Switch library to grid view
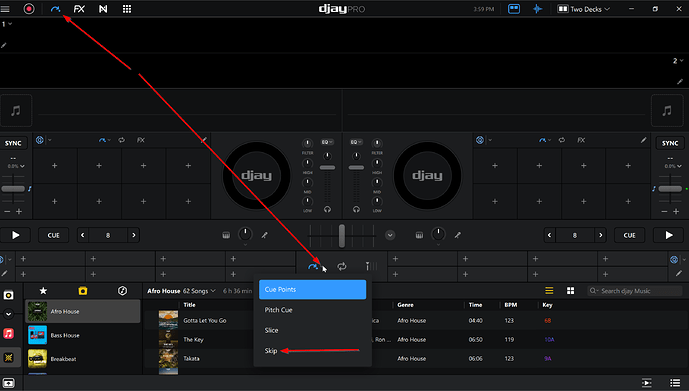The width and height of the screenshot is (689, 391). (x=570, y=290)
